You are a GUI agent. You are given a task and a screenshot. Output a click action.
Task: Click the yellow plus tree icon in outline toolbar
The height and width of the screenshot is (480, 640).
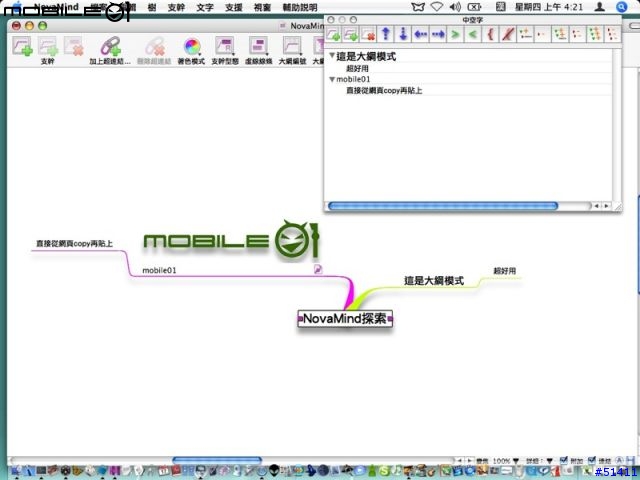[x=525, y=34]
